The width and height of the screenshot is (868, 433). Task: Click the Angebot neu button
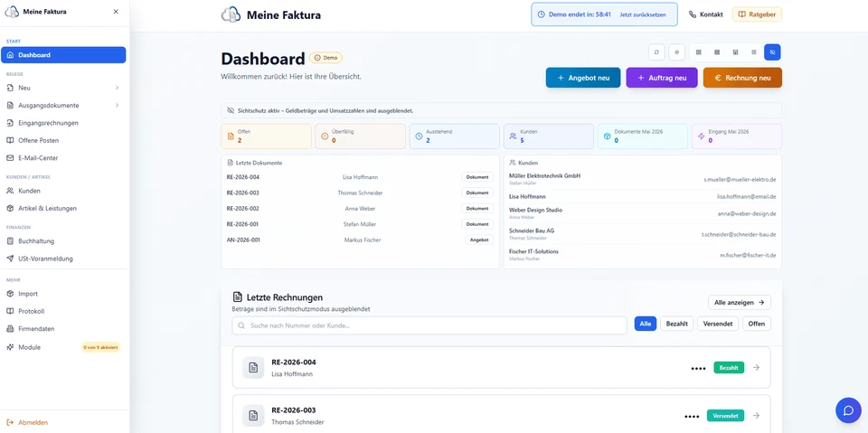point(583,78)
